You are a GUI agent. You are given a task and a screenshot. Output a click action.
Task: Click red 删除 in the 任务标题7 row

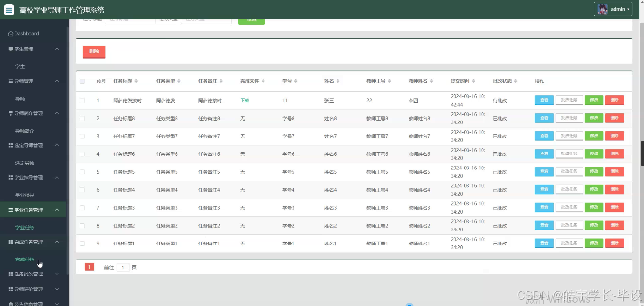click(615, 136)
